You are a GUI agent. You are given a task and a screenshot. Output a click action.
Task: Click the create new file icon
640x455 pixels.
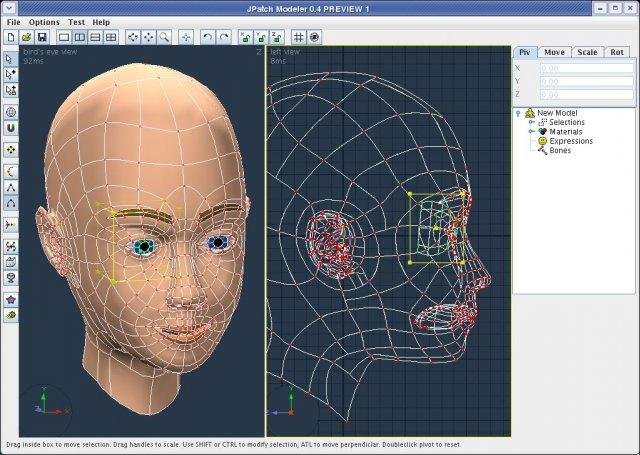11,37
